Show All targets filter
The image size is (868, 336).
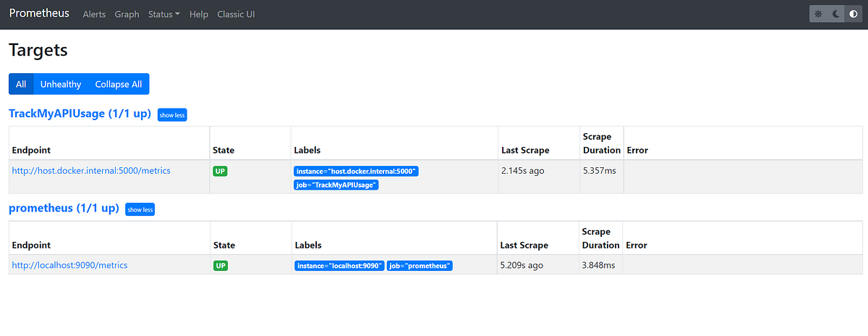pos(21,84)
